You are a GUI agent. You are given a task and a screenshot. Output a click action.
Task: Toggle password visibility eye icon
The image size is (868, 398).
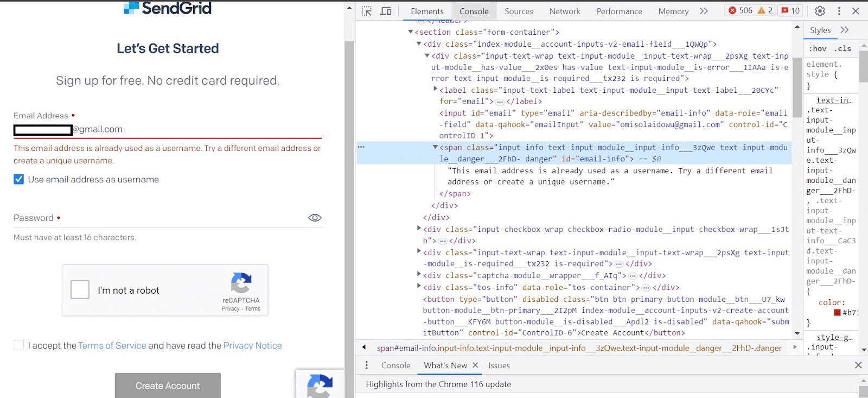(x=315, y=218)
